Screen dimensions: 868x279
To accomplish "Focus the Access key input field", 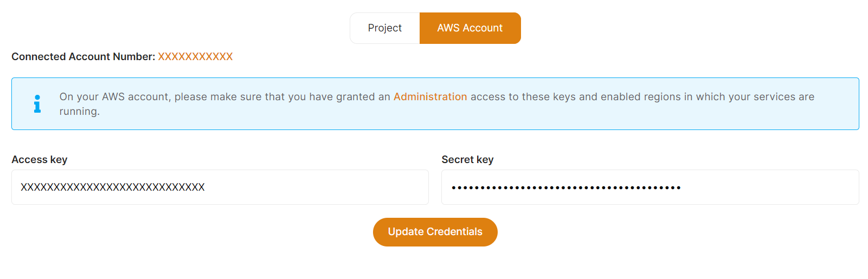I will click(x=314, y=187).
